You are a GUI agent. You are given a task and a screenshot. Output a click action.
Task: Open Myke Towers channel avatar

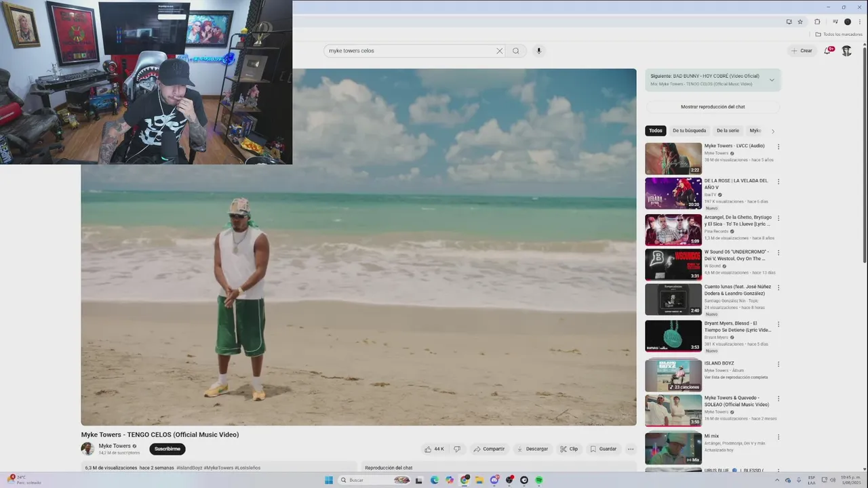tap(87, 449)
